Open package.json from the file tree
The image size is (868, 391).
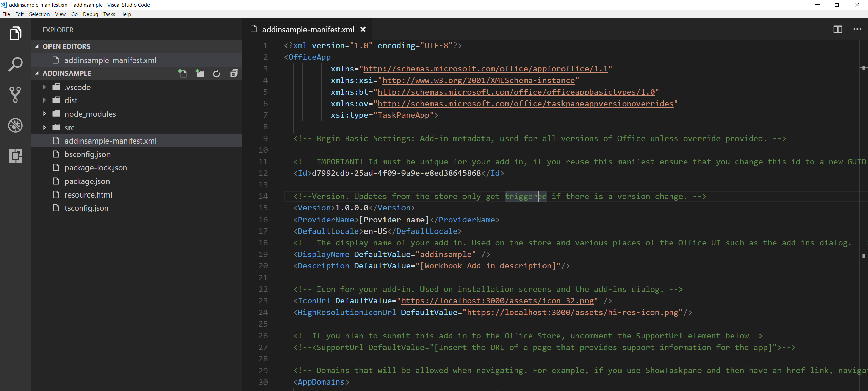click(87, 181)
